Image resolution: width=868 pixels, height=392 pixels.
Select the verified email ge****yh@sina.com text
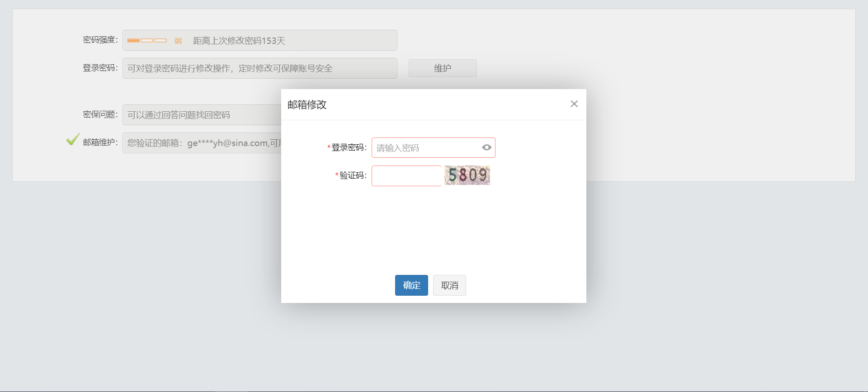point(227,143)
